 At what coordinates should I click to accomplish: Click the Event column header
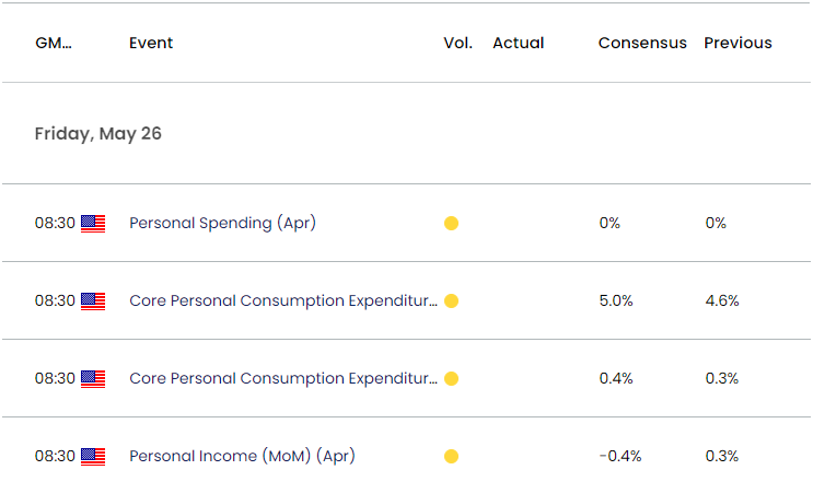pos(151,43)
